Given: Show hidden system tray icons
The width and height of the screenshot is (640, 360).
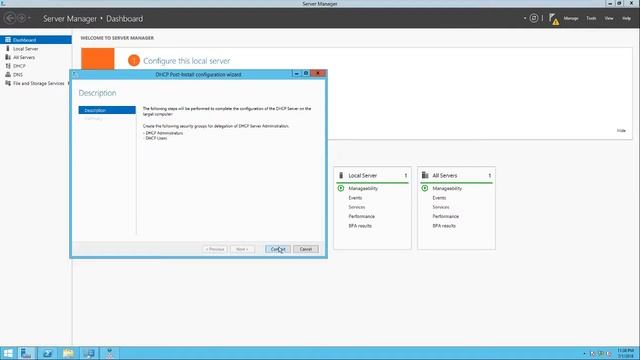Looking at the screenshot, I should pyautogui.click(x=584, y=354).
